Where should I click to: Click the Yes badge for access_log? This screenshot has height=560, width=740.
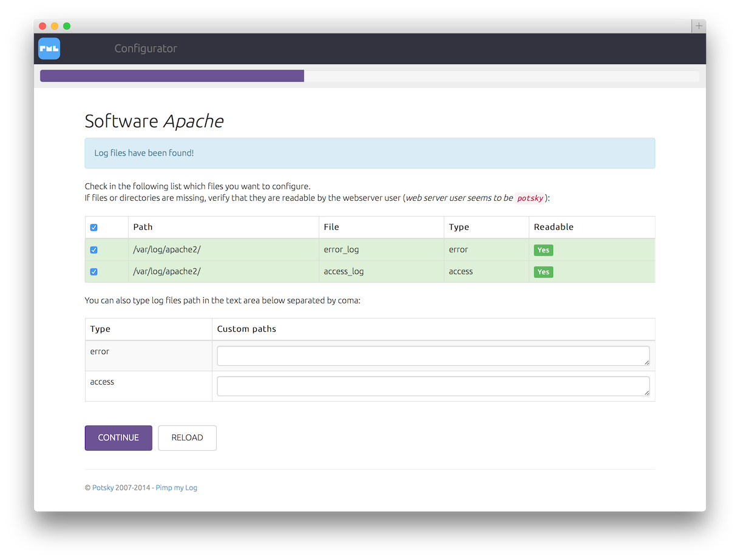pyautogui.click(x=543, y=272)
